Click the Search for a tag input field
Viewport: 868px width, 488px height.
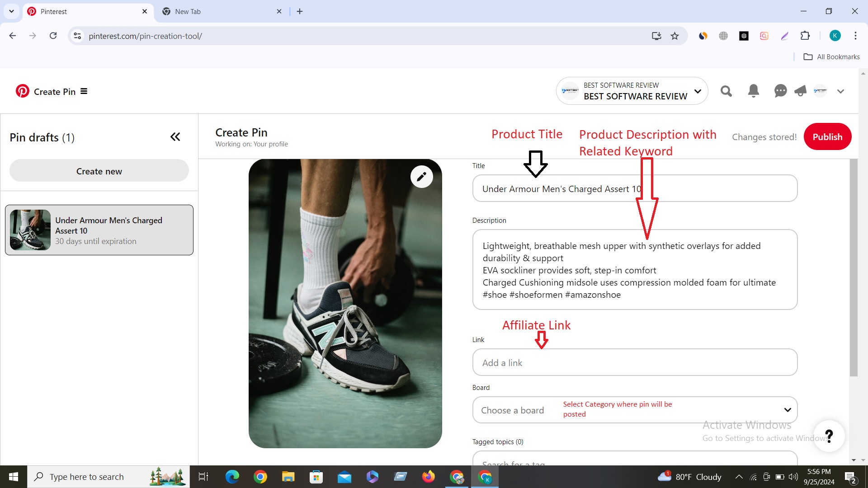click(x=634, y=462)
